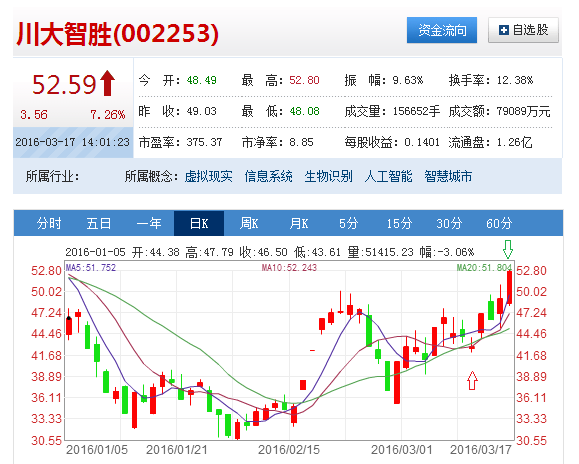Select the 五日 chart tab

click(x=99, y=223)
